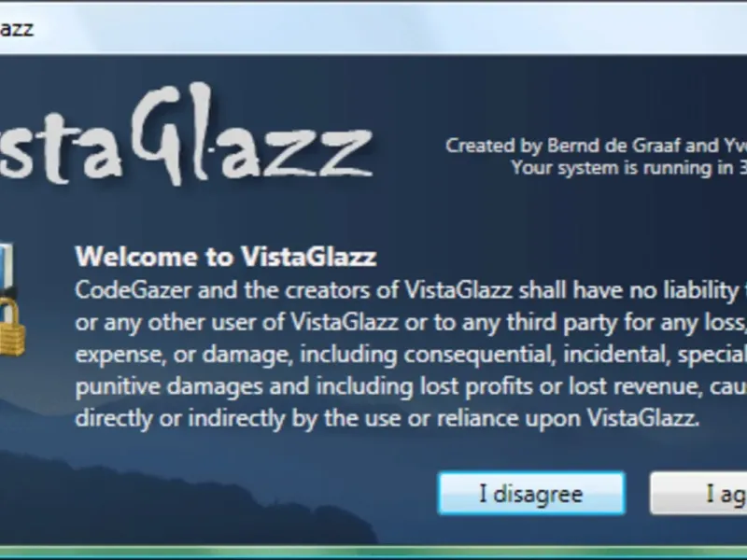
Task: Click the word CodeGazer in the disclaimer
Action: tap(134, 290)
